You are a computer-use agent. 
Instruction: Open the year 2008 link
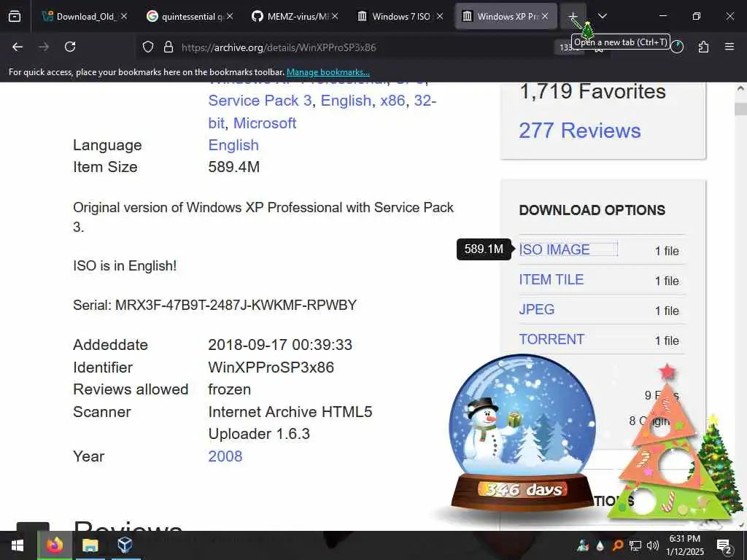click(x=225, y=456)
